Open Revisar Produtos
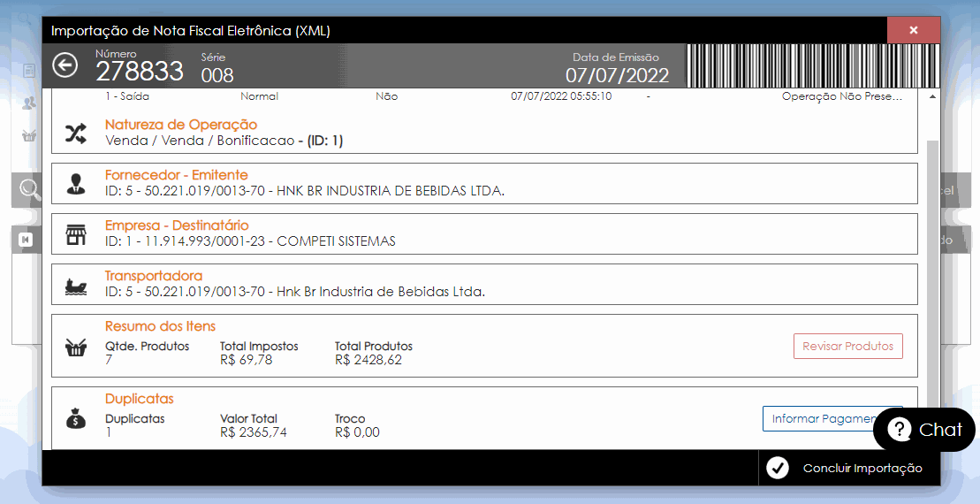980x504 pixels. pyautogui.click(x=848, y=347)
